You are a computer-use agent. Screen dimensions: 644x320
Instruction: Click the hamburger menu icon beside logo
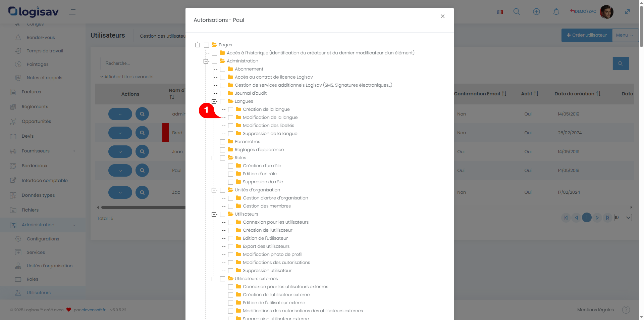click(x=71, y=12)
